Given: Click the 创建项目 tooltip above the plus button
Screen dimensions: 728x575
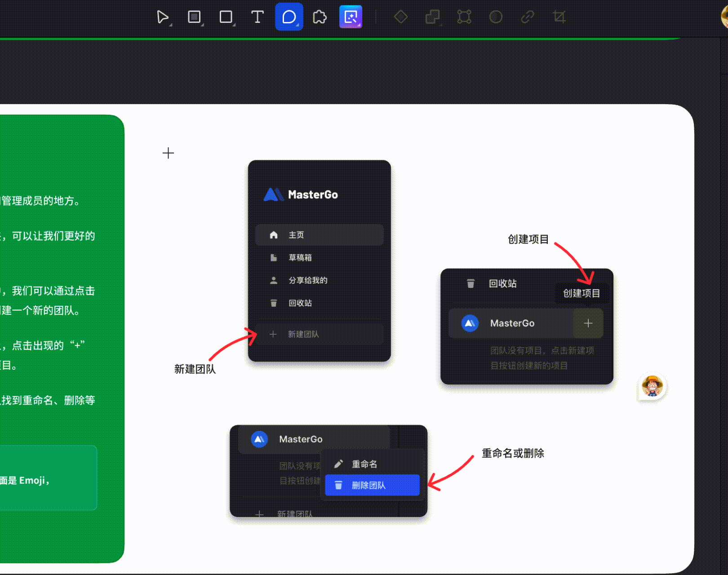Looking at the screenshot, I should (582, 293).
